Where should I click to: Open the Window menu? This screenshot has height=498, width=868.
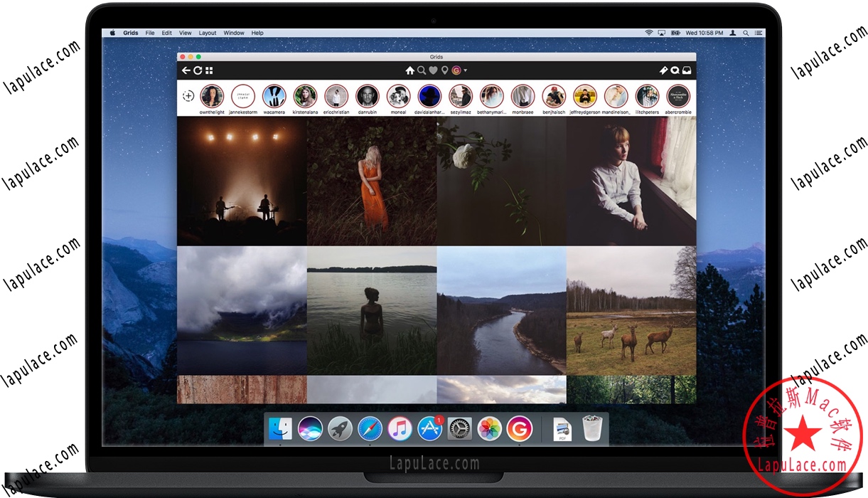pyautogui.click(x=234, y=33)
